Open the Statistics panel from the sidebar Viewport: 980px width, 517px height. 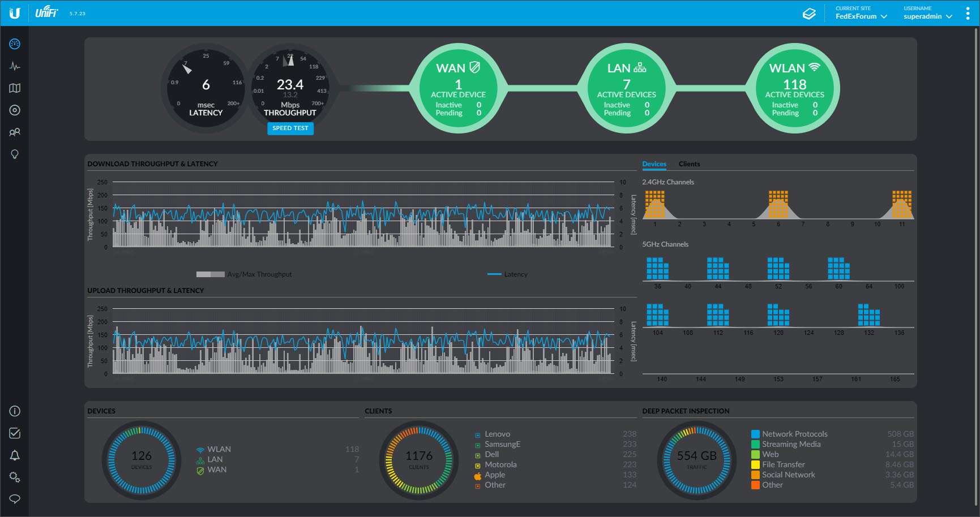pos(15,66)
